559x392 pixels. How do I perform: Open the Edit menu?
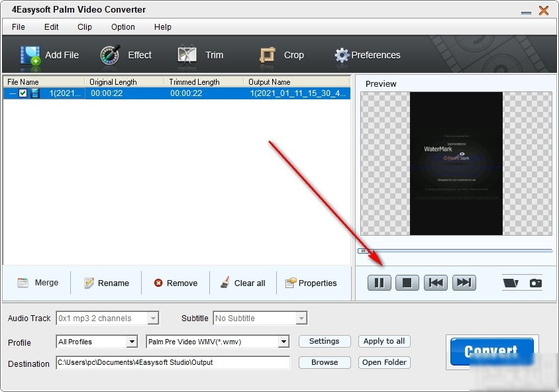(52, 27)
